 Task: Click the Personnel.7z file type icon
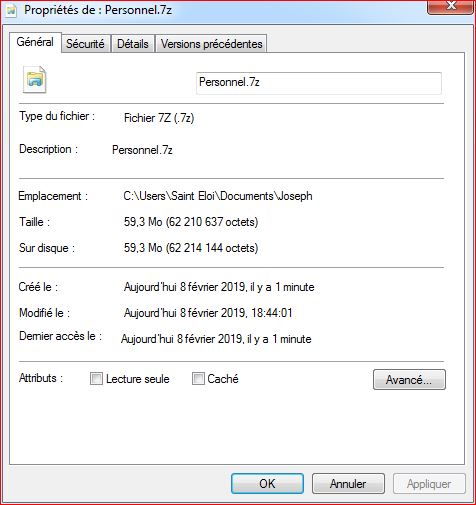pyautogui.click(x=34, y=80)
